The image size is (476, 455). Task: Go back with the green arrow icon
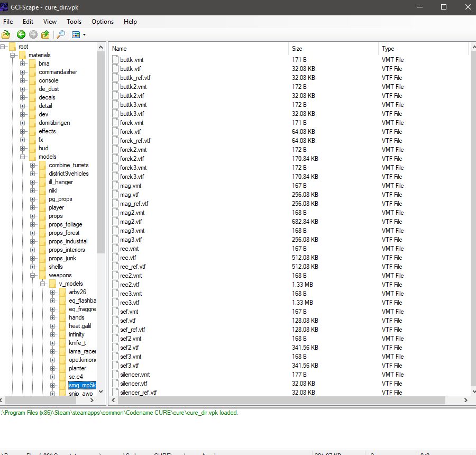click(21, 34)
